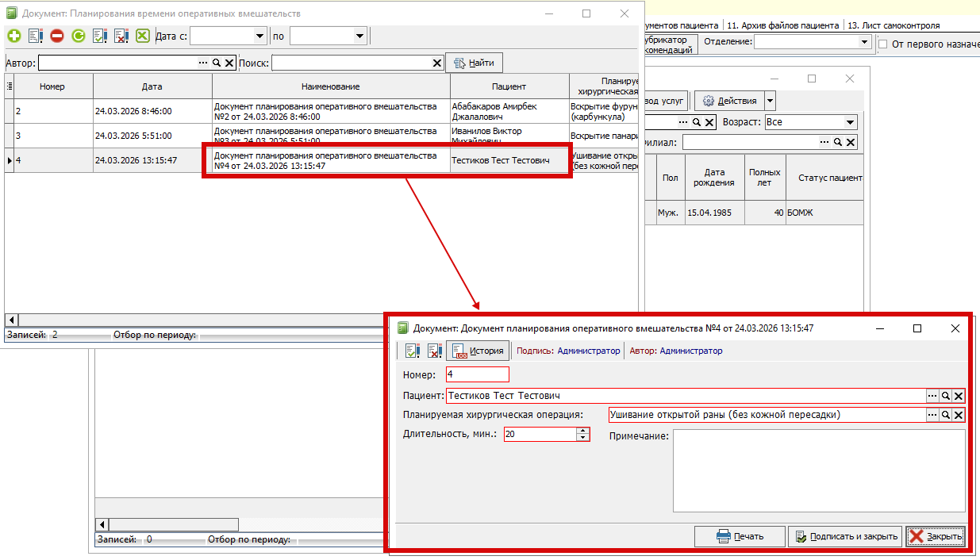Open the Отделение dropdown list
Viewport: 980px width, 560px height.
tap(863, 41)
